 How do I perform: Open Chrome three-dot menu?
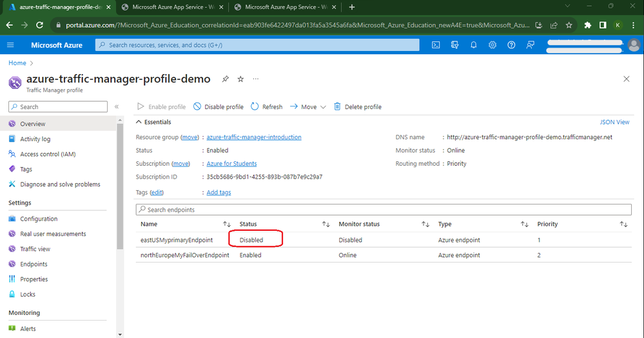tap(633, 25)
